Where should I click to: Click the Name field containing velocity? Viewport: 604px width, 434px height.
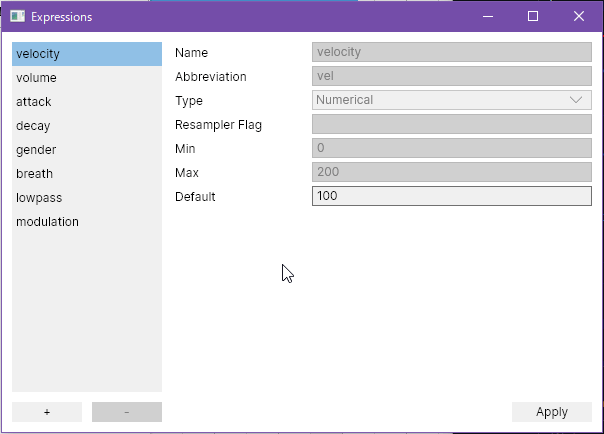452,52
